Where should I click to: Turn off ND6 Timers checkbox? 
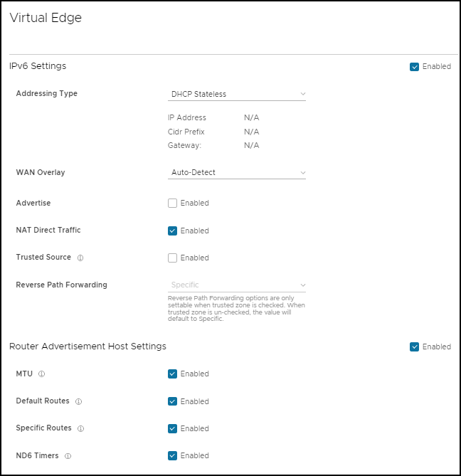pos(172,455)
